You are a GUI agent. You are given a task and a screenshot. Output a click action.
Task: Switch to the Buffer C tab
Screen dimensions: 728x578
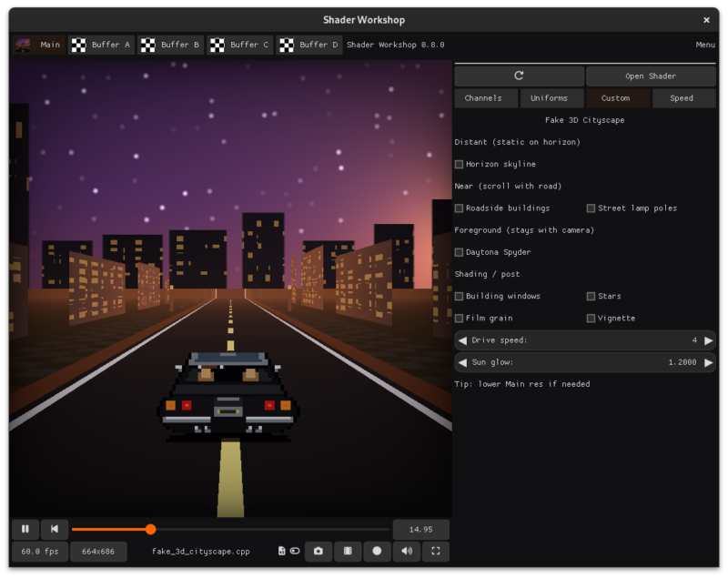pos(239,45)
